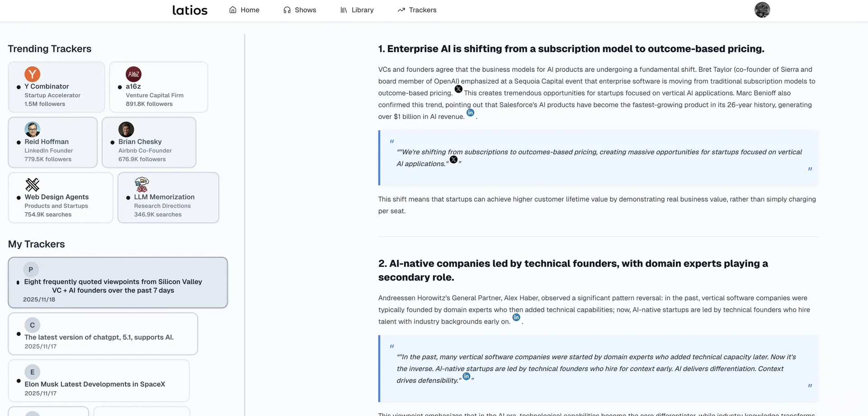Click the heading "1. Enterprise AI is shifting..."

(x=571, y=49)
